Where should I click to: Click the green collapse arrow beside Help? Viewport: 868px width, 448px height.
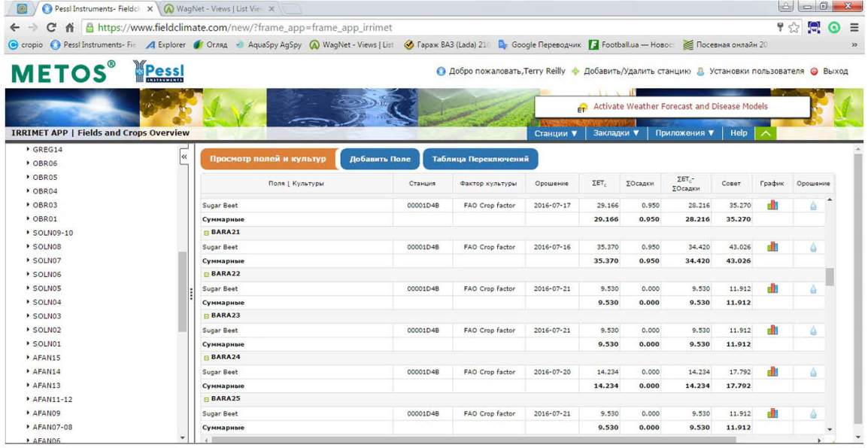click(765, 133)
